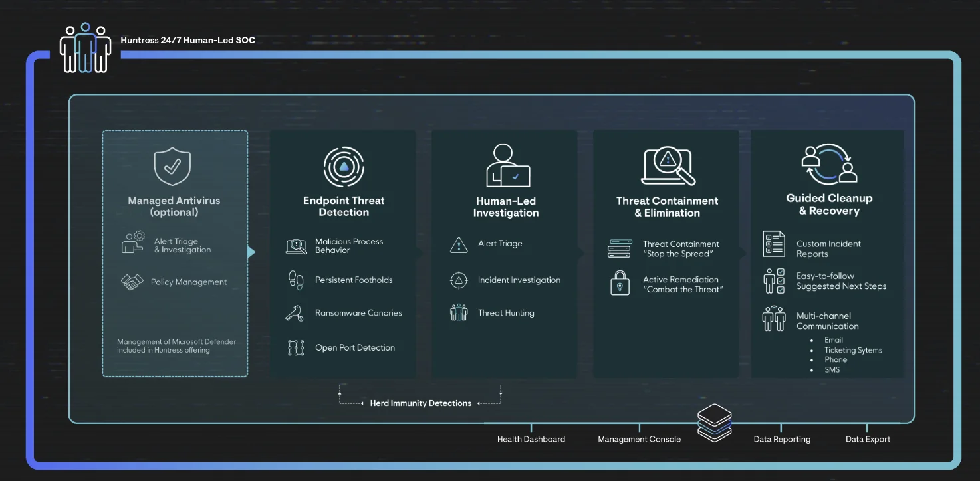Select the Phone bullet item
Image resolution: width=980 pixels, height=481 pixels.
pos(836,360)
